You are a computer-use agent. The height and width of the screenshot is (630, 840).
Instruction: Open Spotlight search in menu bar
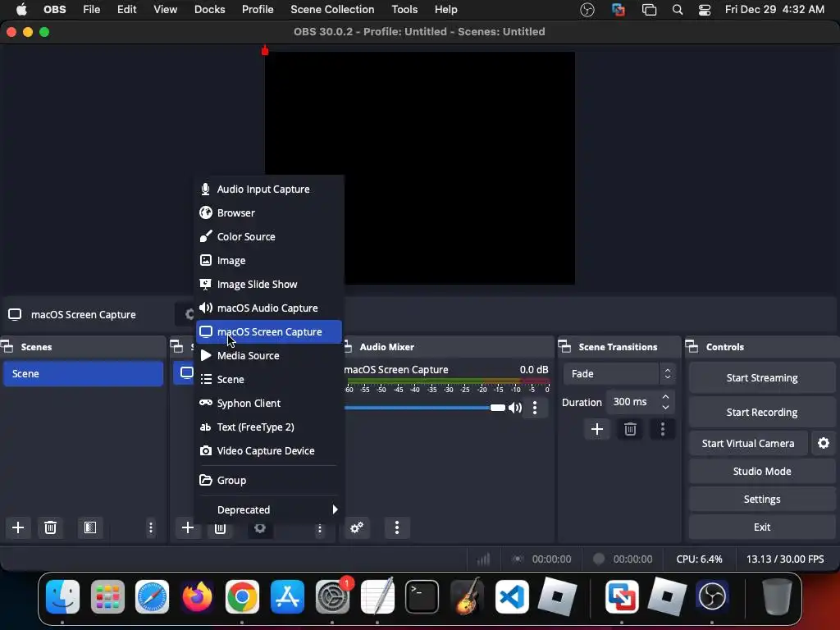pos(677,10)
